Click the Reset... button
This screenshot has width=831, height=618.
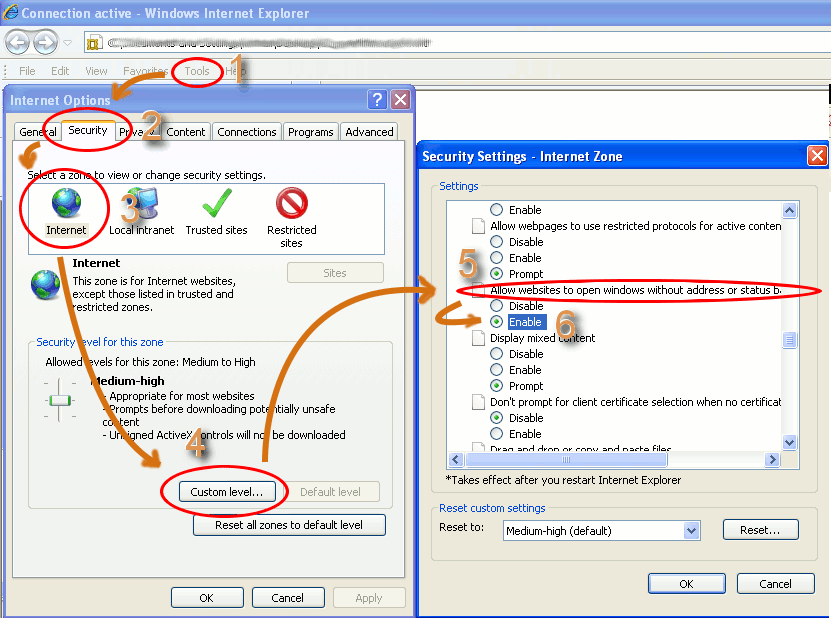click(x=761, y=530)
